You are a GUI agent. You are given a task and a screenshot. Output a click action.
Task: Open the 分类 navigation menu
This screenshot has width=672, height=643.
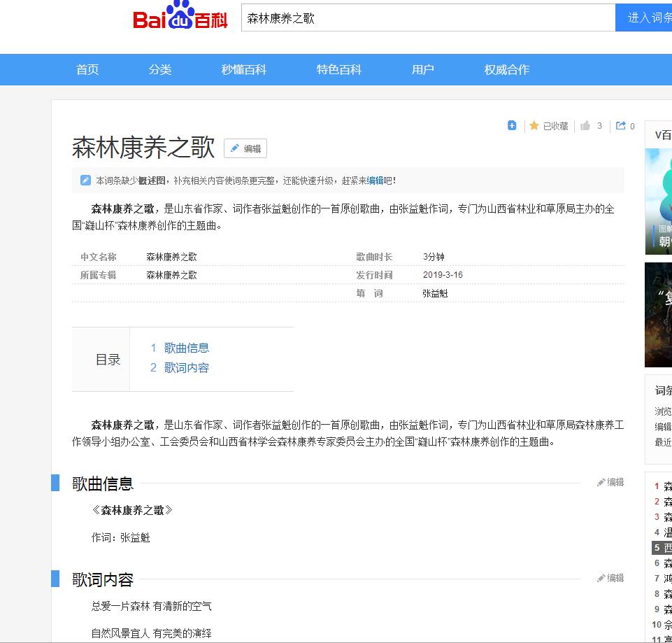coord(160,69)
